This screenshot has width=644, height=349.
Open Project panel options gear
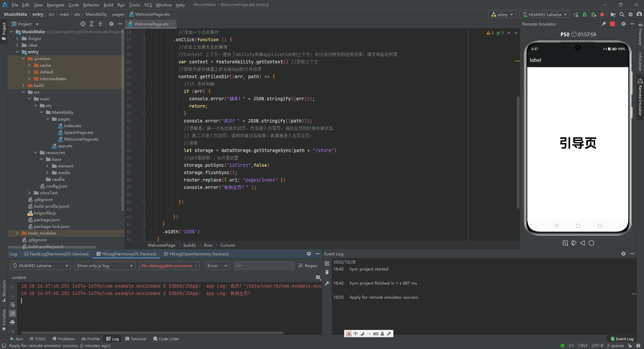click(x=111, y=24)
